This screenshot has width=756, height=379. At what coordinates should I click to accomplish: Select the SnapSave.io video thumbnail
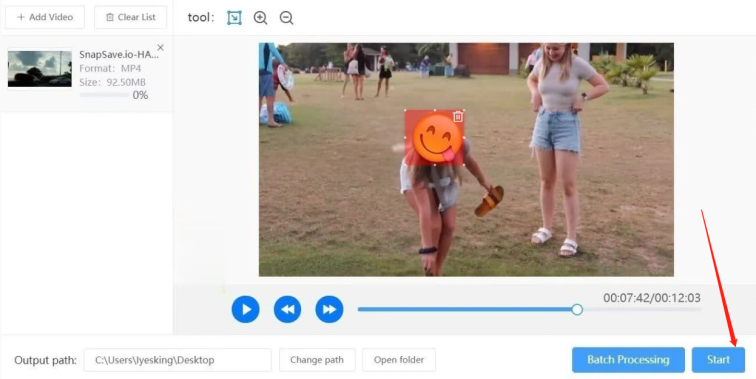40,68
